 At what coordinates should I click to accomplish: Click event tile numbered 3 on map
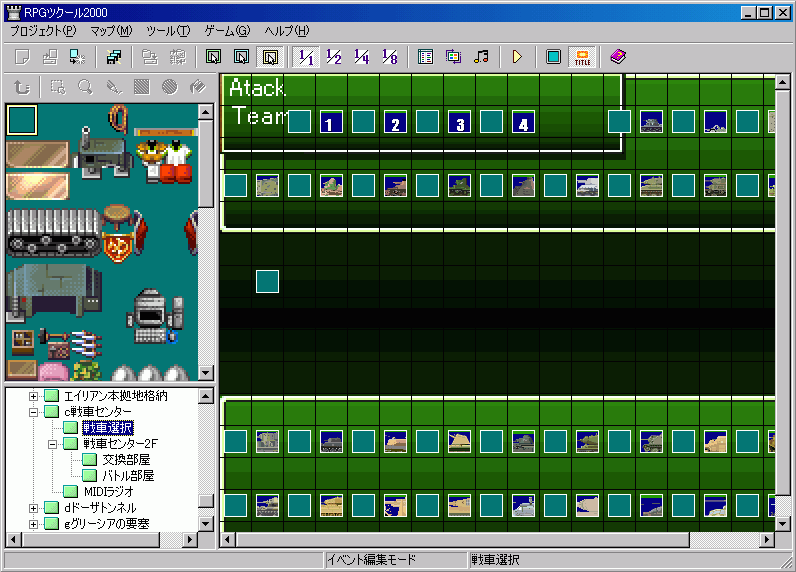(x=459, y=121)
